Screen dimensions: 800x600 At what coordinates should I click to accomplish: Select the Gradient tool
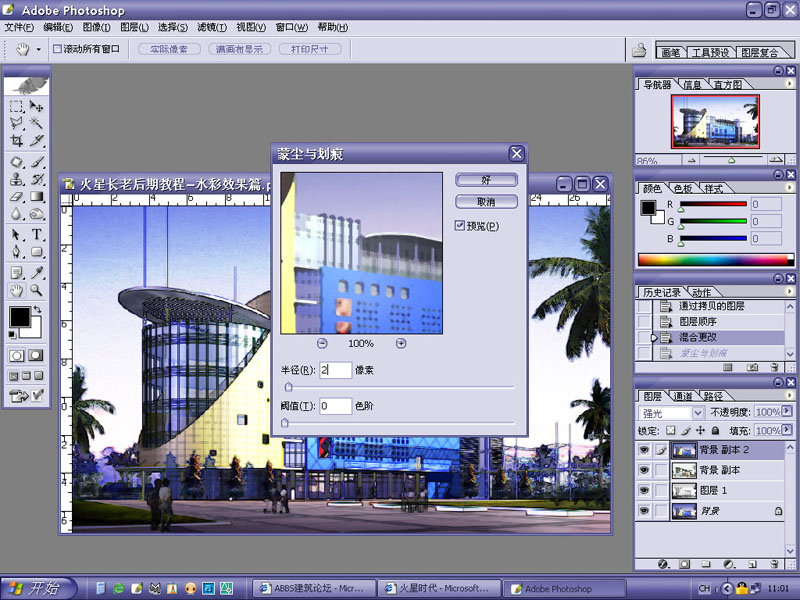pyautogui.click(x=36, y=196)
